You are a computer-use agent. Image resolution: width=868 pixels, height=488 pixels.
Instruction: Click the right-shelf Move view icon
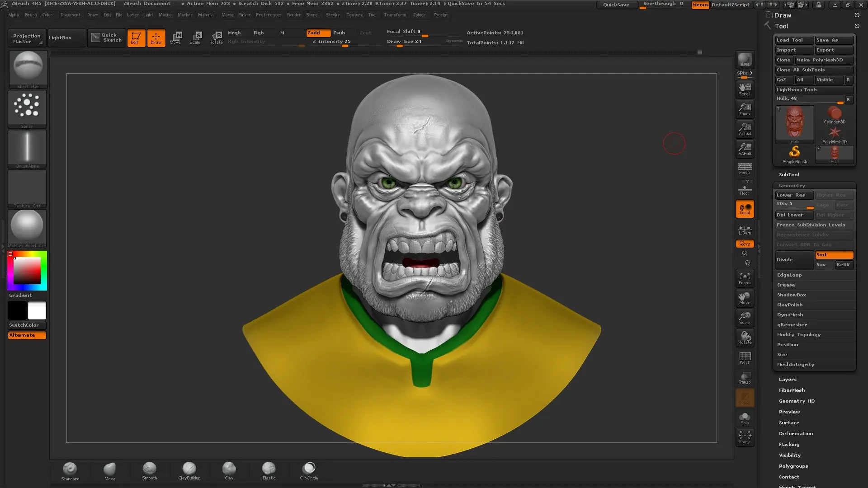click(x=745, y=298)
